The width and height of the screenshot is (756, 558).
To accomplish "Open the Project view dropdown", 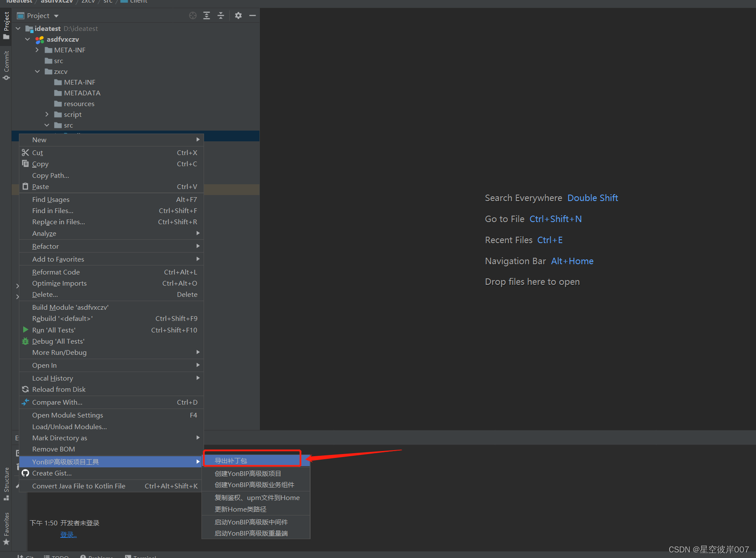I will click(x=38, y=16).
